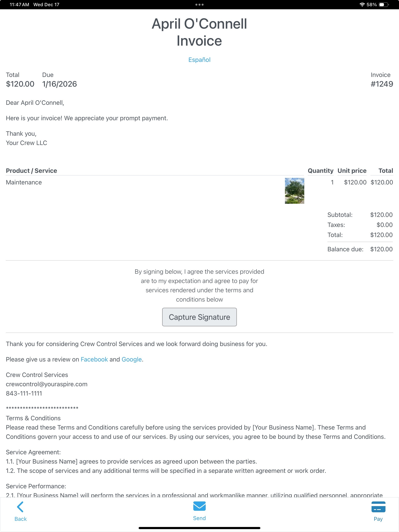The image size is (399, 532).
Task: Open the Maintenance tree photo thumbnail
Action: click(x=294, y=191)
